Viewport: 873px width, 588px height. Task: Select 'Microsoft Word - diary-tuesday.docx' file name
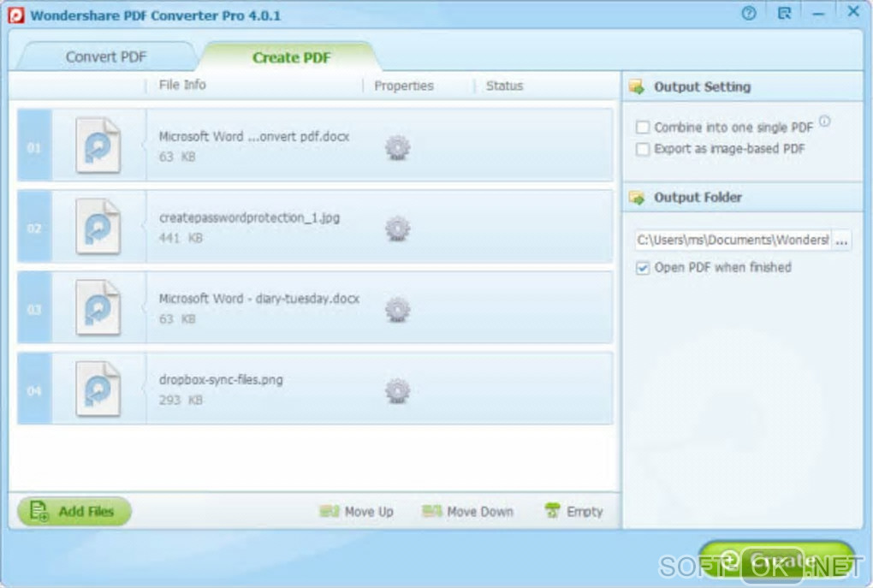pyautogui.click(x=258, y=299)
